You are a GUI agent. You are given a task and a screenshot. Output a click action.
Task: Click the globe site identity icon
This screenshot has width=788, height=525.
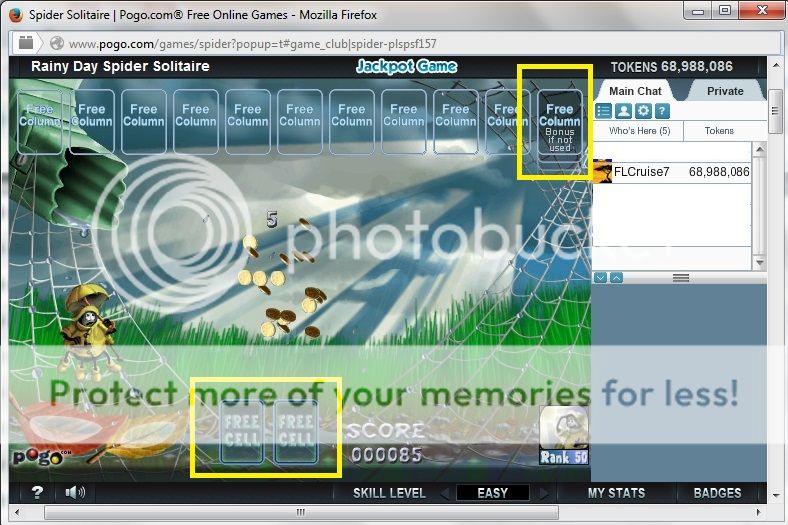click(57, 44)
